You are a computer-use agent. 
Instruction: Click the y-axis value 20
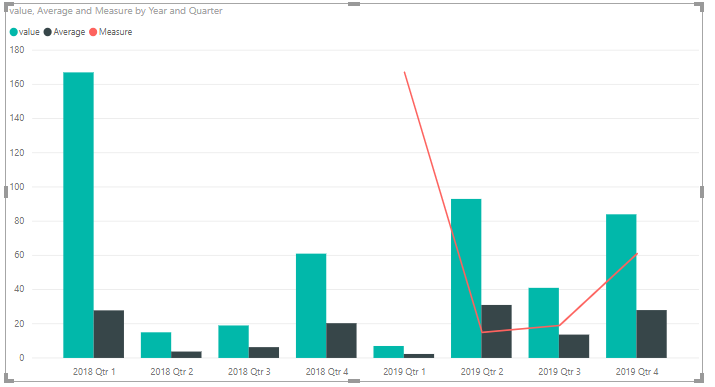click(19, 324)
